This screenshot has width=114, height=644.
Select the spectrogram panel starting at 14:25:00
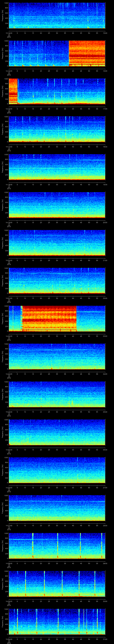pos(57,432)
